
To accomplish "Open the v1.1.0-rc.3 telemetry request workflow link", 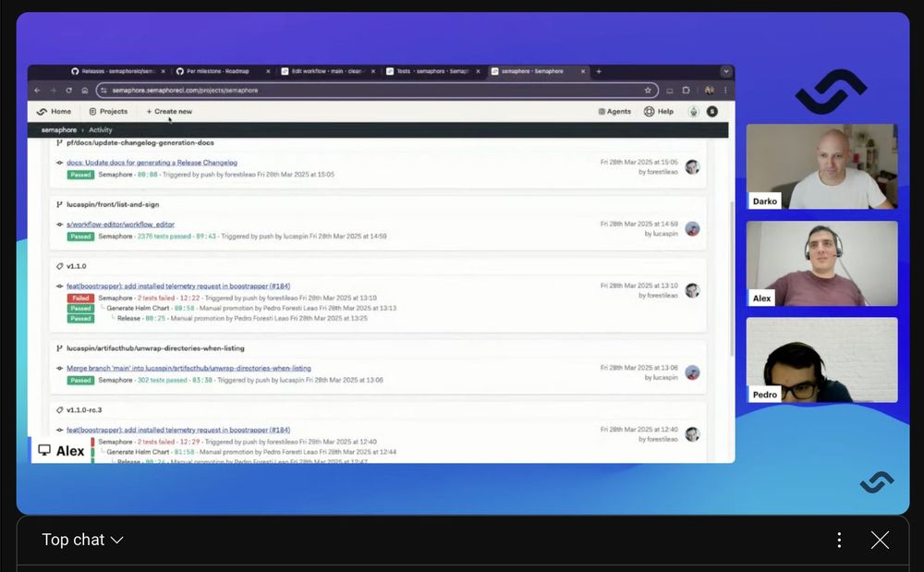I will click(x=178, y=430).
